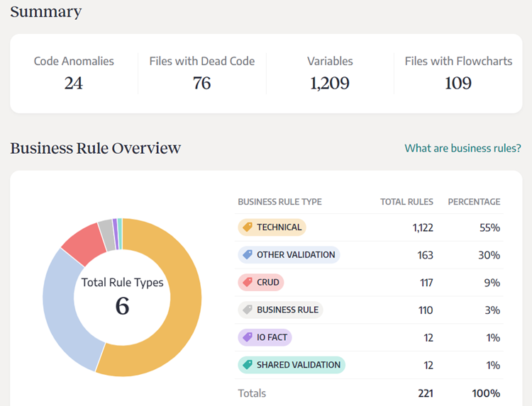532x406 pixels.
Task: Open the 'What are business rules?' link
Action: 462,148
